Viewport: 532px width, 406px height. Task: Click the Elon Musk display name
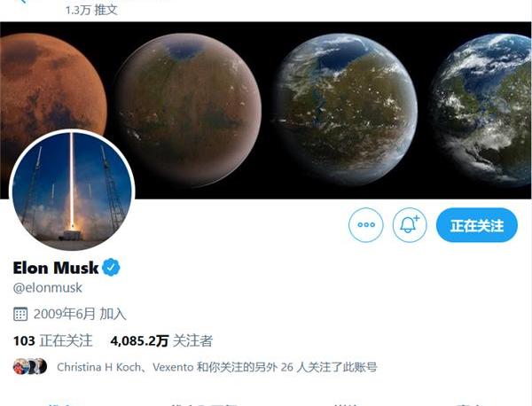point(56,268)
